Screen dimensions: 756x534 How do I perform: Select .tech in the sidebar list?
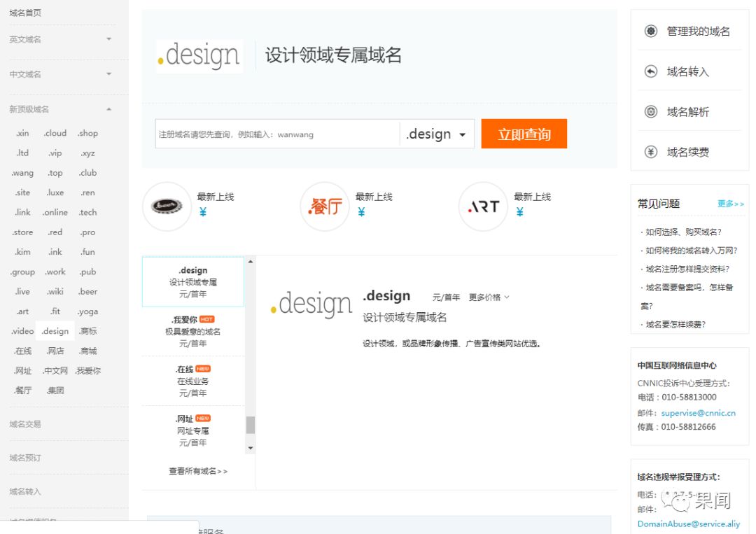click(x=87, y=212)
